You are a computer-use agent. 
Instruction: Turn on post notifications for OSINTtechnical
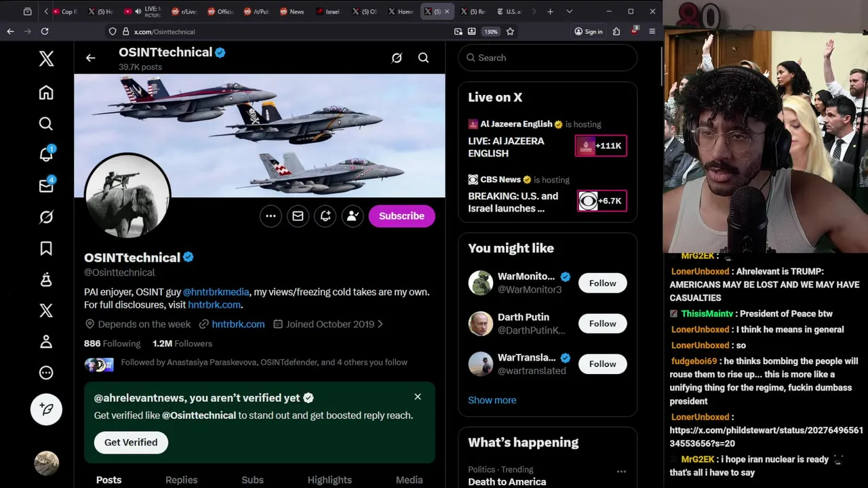tap(325, 216)
